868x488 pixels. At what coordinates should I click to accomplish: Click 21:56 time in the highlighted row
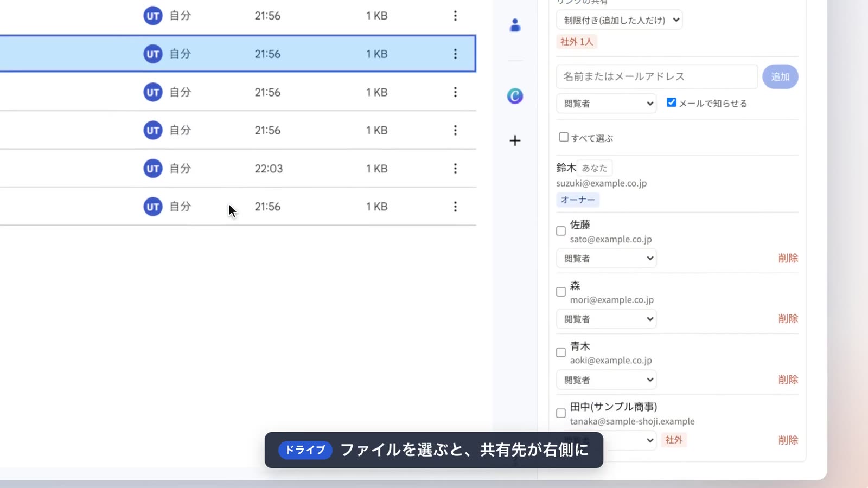coord(267,54)
